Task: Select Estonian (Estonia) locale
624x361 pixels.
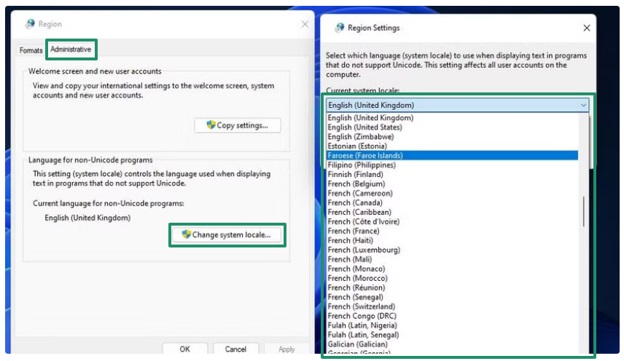Action: [x=452, y=146]
